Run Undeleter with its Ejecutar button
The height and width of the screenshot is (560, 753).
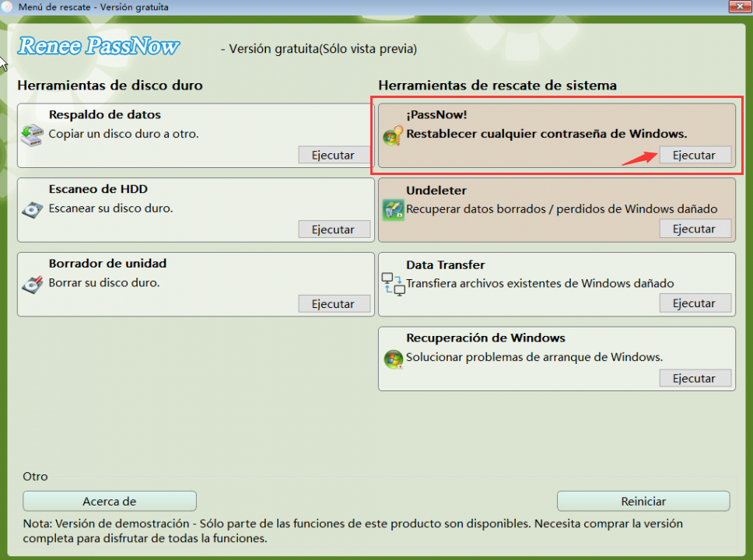tap(695, 229)
